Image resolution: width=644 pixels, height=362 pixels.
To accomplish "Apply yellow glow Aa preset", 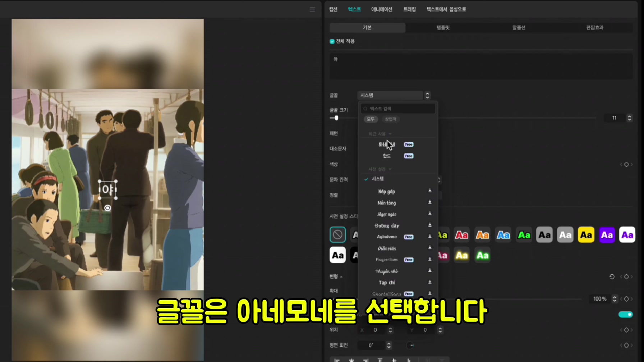I will [x=461, y=256].
